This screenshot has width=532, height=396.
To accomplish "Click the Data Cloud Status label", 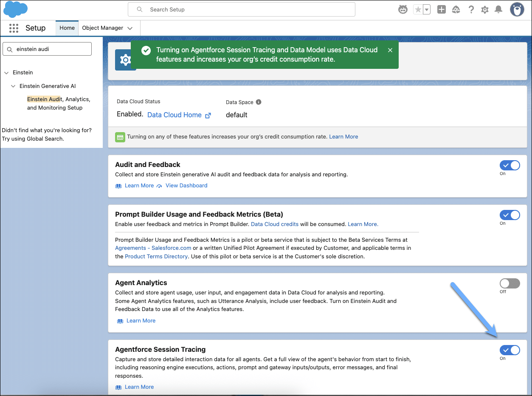I will point(138,102).
